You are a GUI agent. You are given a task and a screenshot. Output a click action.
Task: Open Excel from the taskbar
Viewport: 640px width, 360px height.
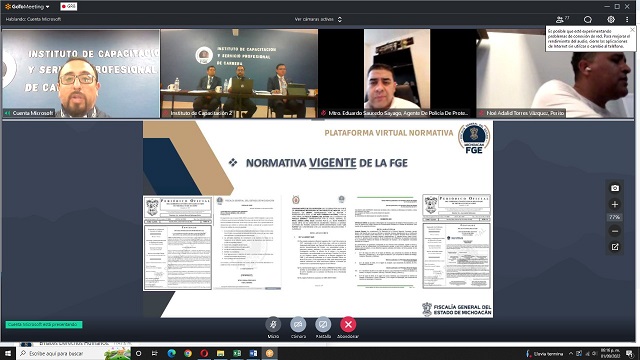(x=237, y=353)
